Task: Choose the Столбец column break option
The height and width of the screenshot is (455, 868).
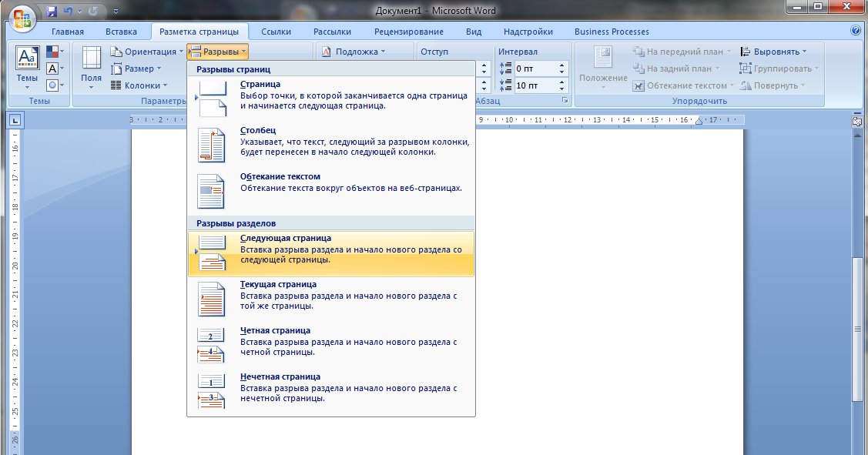Action: pyautogui.click(x=331, y=145)
